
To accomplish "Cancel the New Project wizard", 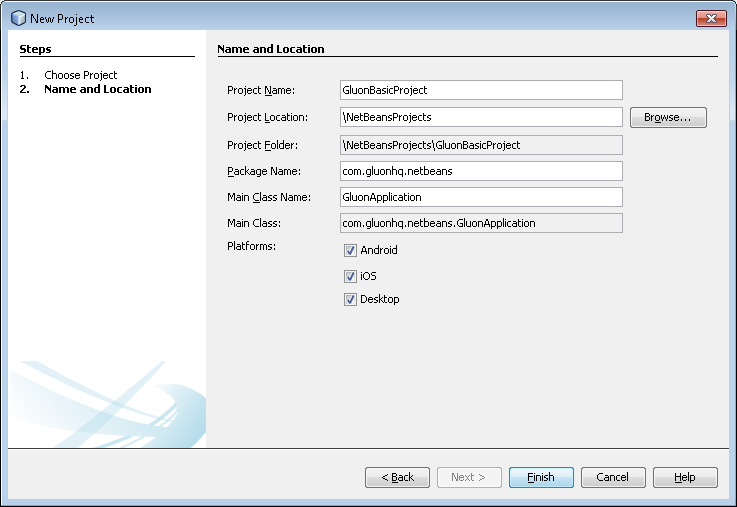I will coord(613,477).
